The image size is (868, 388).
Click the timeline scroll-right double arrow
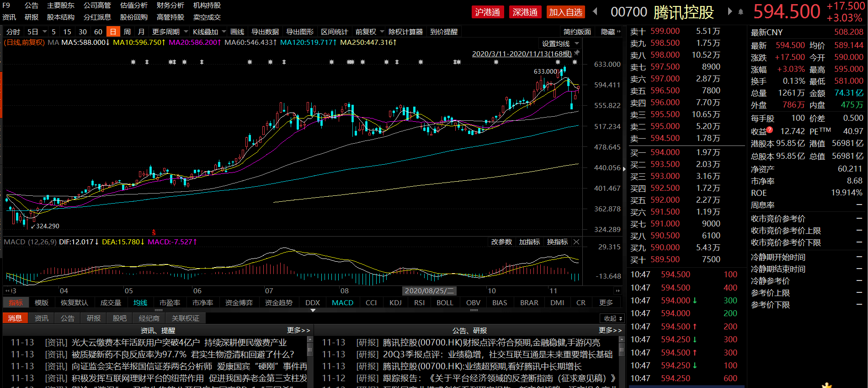click(x=618, y=291)
